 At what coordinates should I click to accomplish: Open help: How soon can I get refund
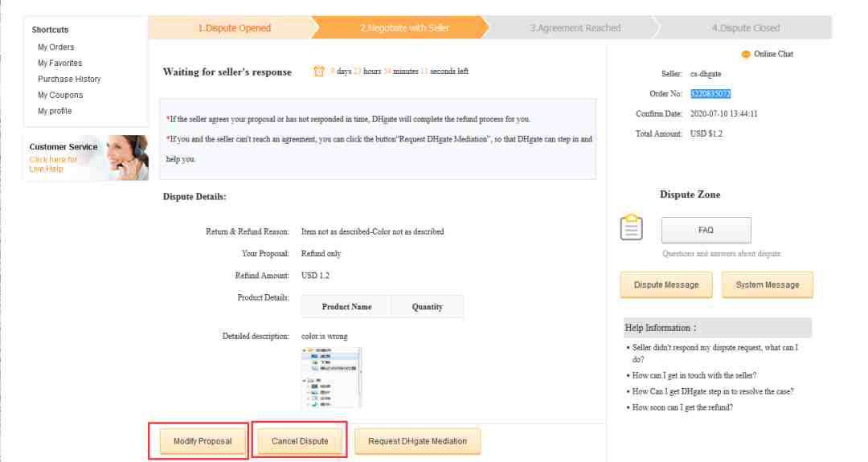coord(682,408)
